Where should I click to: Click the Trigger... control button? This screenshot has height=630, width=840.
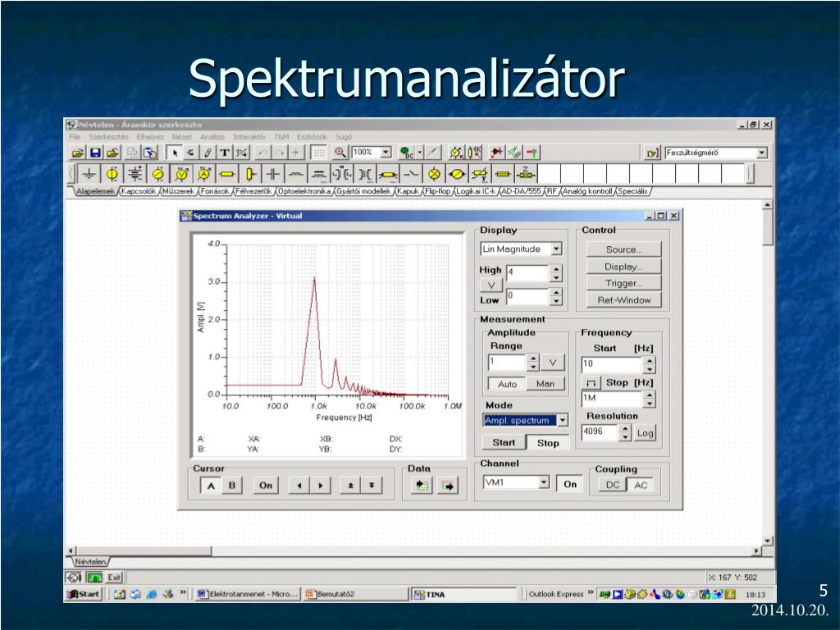point(624,283)
